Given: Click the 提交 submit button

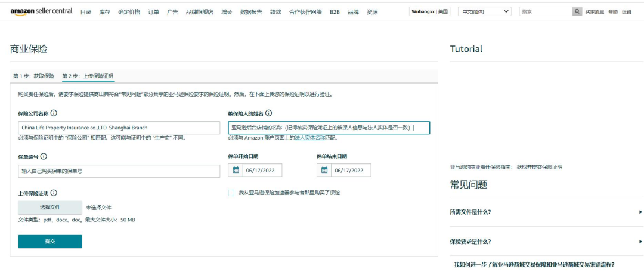Looking at the screenshot, I should (50, 242).
